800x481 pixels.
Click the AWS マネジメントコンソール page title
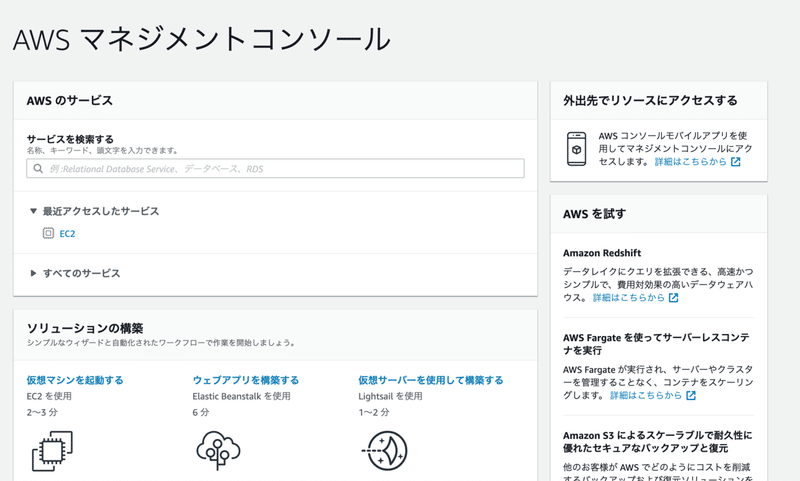(202, 39)
